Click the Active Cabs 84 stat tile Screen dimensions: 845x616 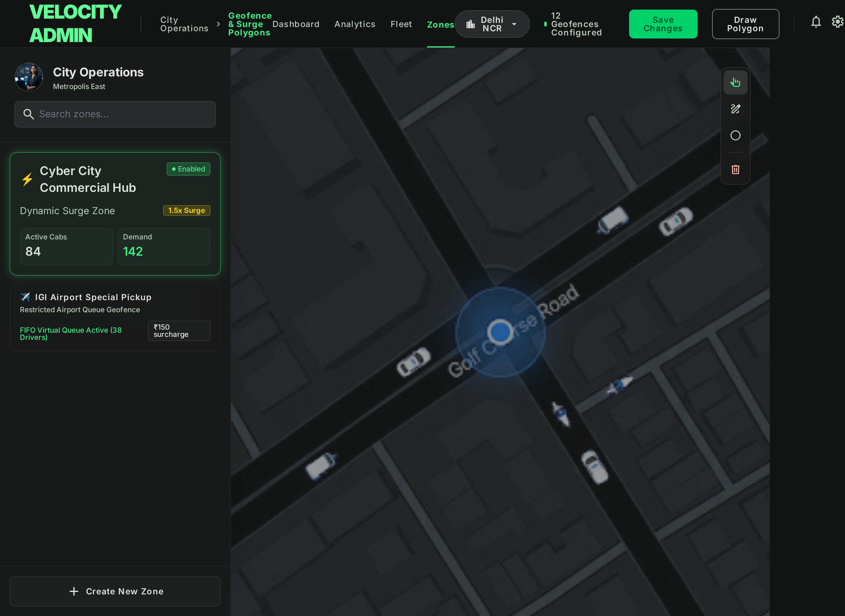(x=67, y=246)
